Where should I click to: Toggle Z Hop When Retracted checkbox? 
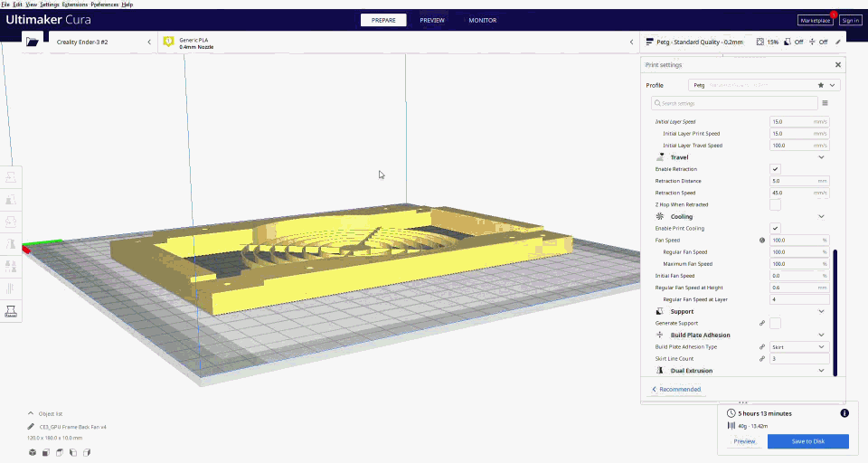775,205
